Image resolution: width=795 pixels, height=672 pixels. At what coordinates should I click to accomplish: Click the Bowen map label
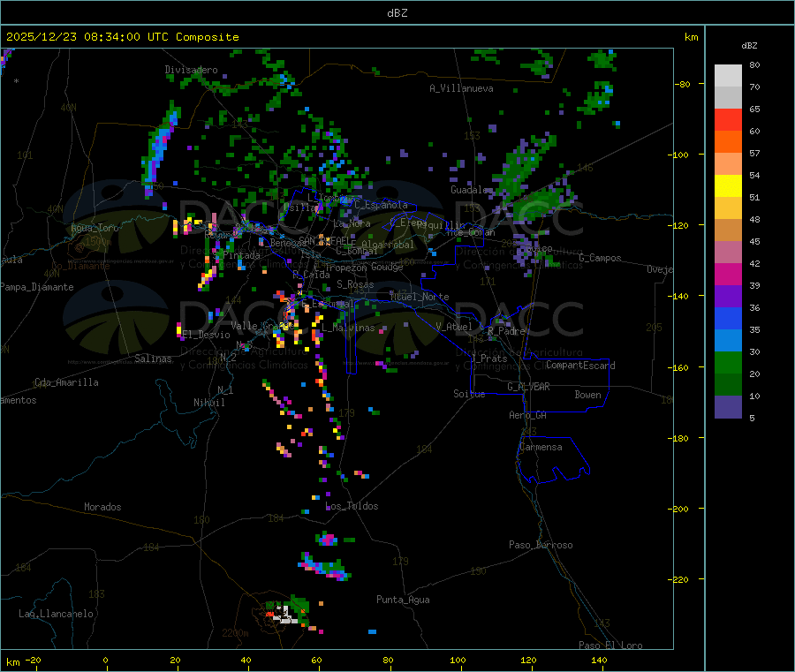pos(588,395)
